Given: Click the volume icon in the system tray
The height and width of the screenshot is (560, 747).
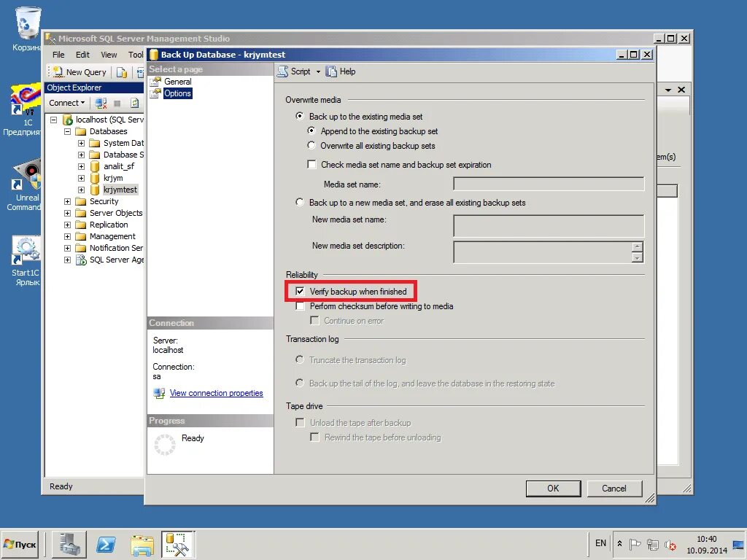Looking at the screenshot, I should tap(670, 544).
